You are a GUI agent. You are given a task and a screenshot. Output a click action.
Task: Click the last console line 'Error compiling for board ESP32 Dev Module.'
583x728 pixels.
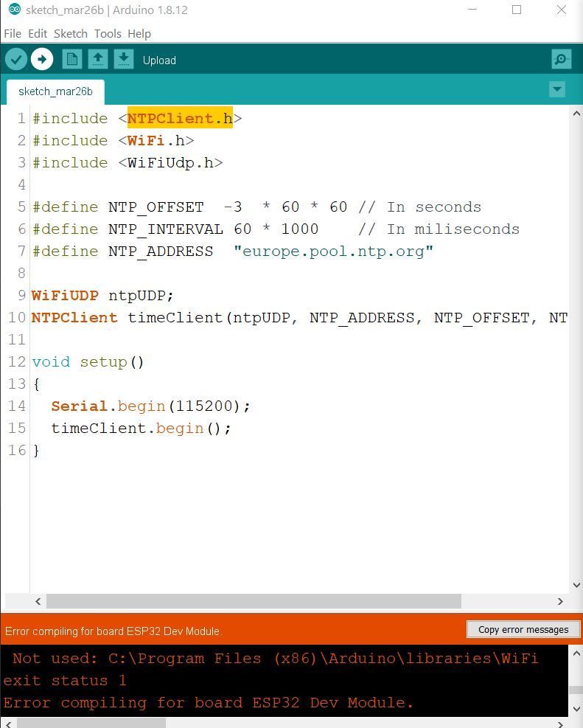209,702
